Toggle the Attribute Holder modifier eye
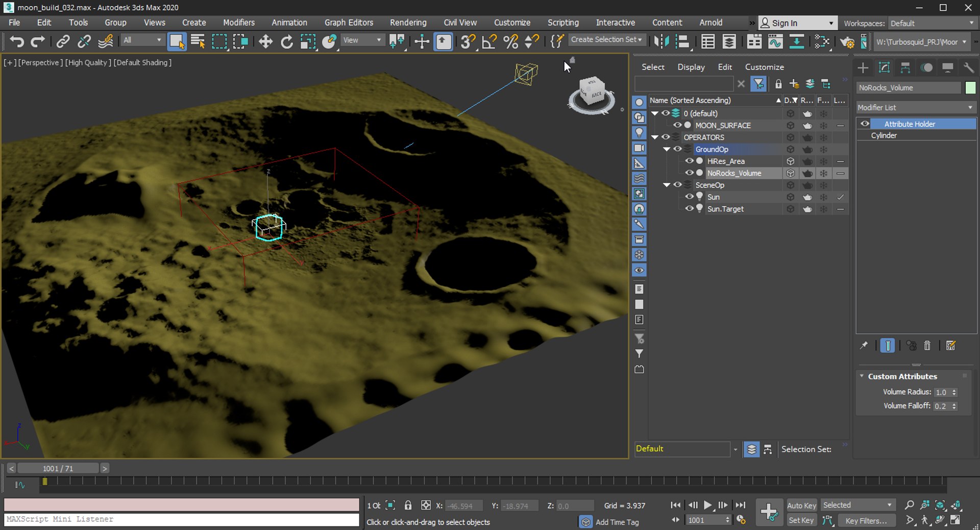The width and height of the screenshot is (980, 530). point(865,124)
